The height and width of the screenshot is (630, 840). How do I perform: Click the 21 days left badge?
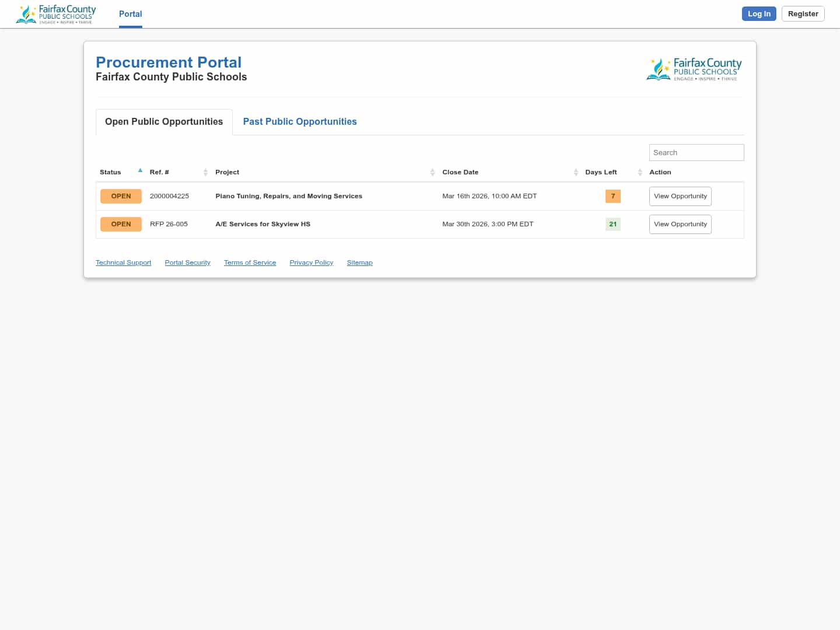(x=612, y=225)
